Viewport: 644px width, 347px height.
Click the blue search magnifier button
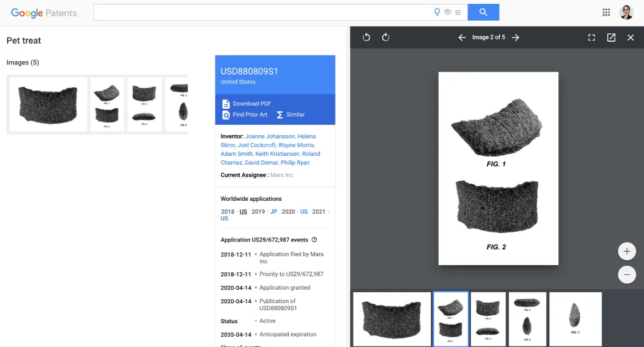(x=484, y=12)
